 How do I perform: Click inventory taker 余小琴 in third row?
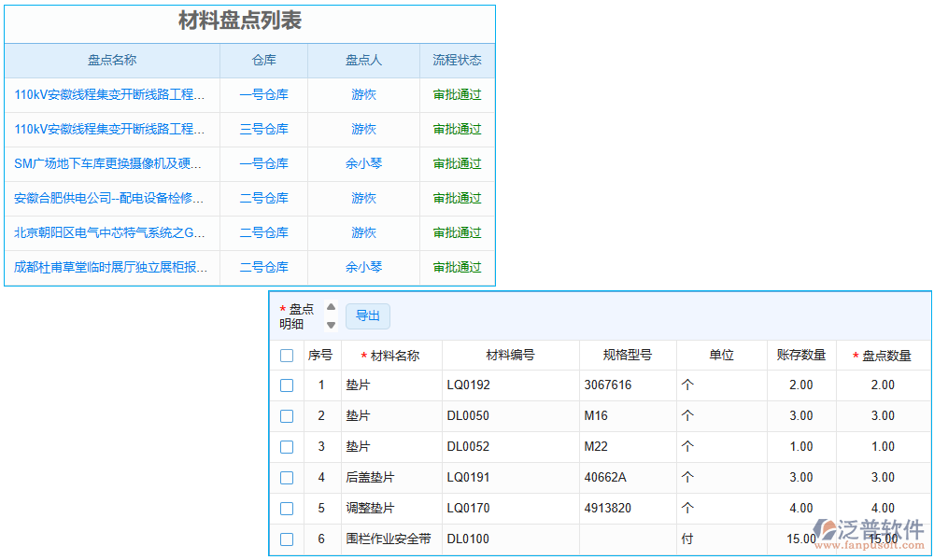coord(362,163)
